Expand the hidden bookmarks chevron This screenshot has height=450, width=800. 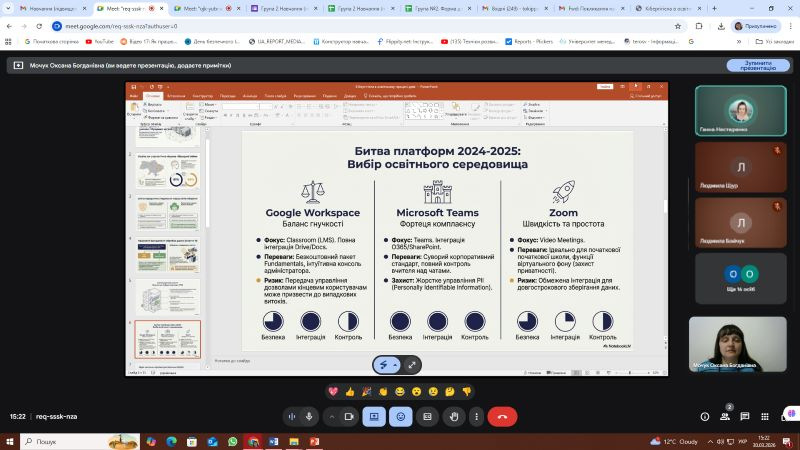[739, 42]
